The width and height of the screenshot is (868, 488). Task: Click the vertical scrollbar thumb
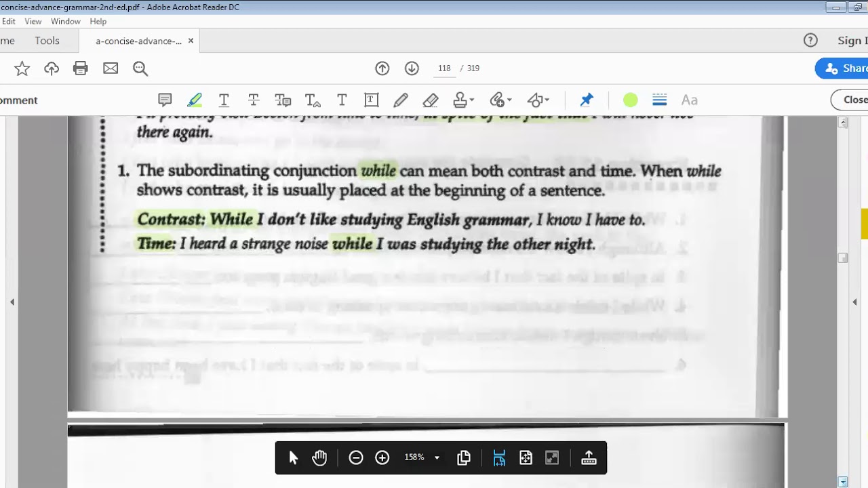(x=843, y=258)
